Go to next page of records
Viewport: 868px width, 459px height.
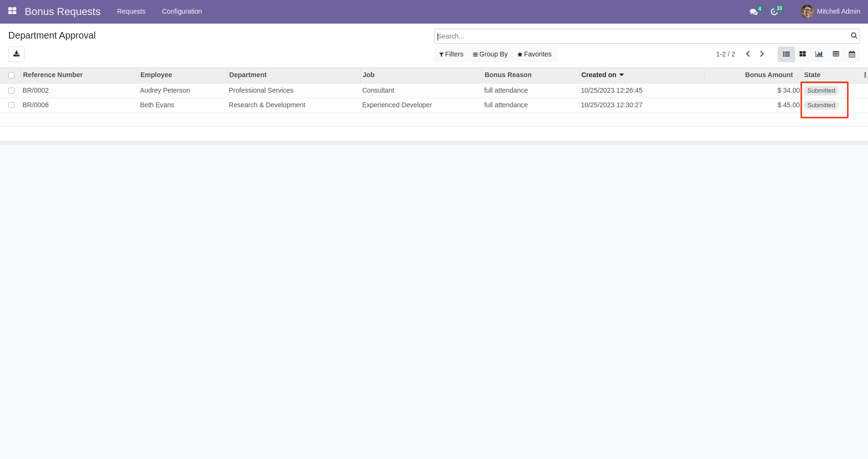pyautogui.click(x=762, y=54)
